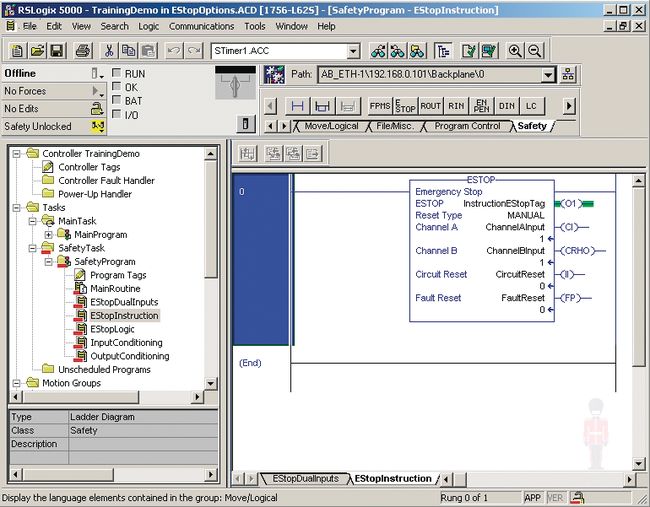650x507 pixels.
Task: Click the Verify routine icon
Action: 469,51
